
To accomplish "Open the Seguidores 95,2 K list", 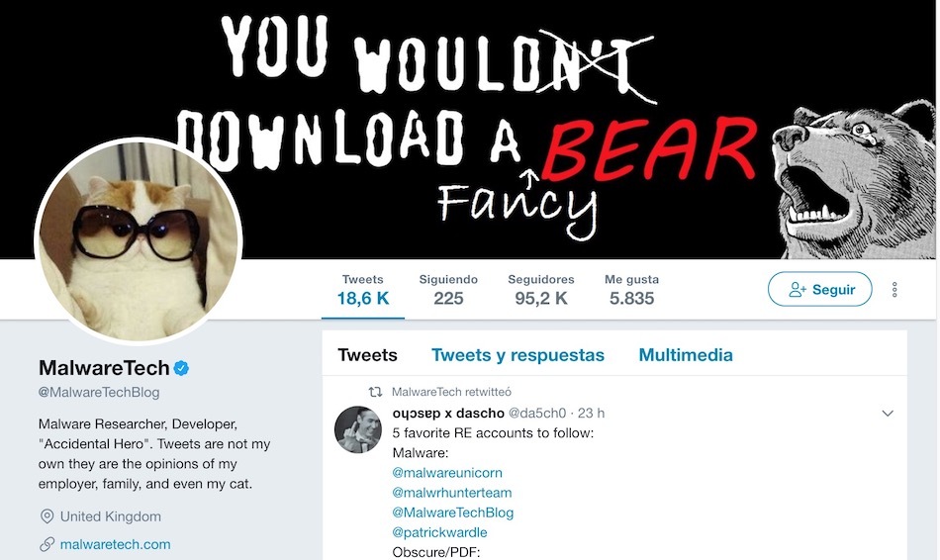I will 540,290.
